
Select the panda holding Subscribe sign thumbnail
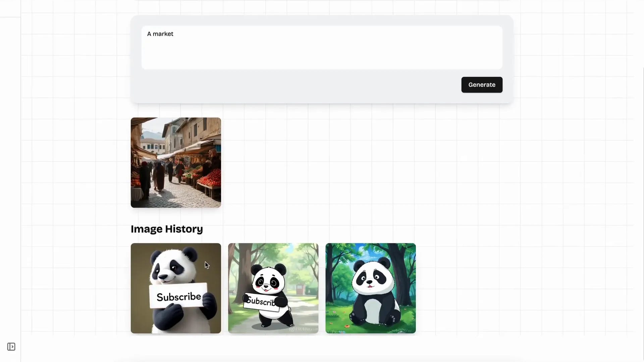click(175, 288)
